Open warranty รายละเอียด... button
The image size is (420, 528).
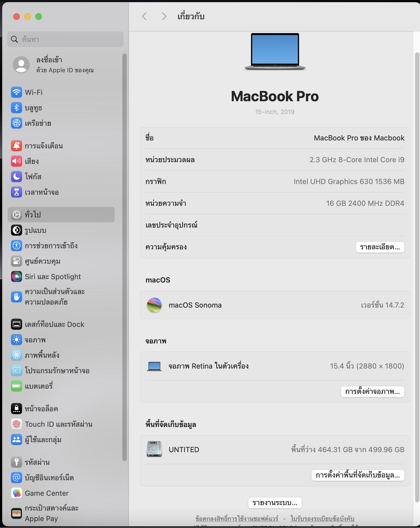pyautogui.click(x=380, y=247)
